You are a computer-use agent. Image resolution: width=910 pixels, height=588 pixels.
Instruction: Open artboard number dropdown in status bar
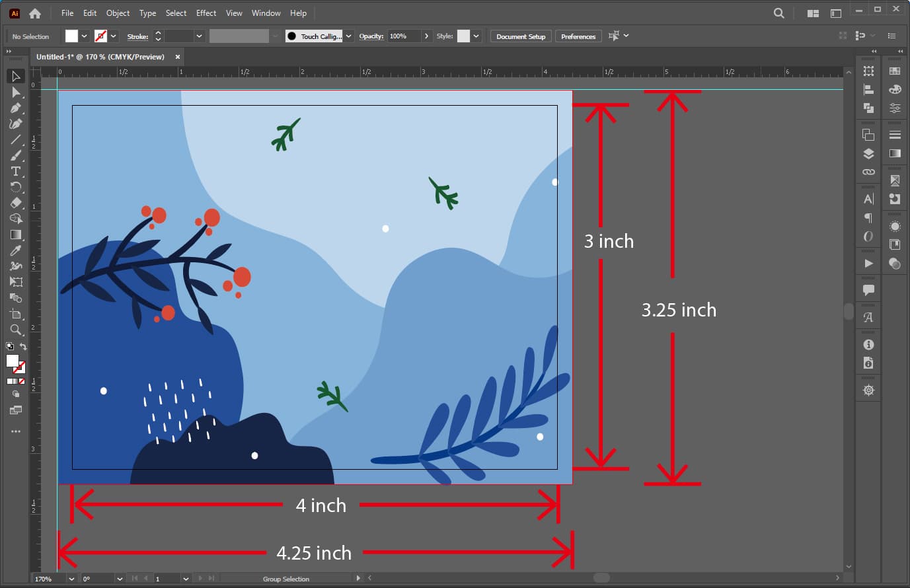(x=186, y=579)
